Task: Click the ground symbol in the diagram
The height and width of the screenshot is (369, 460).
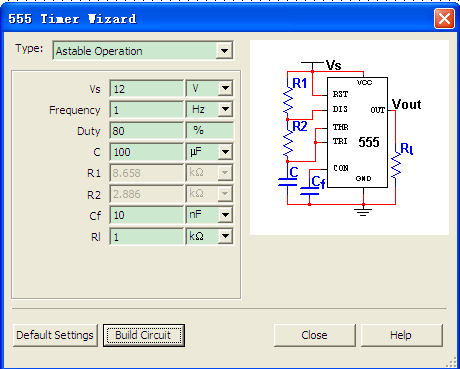Action: point(363,211)
